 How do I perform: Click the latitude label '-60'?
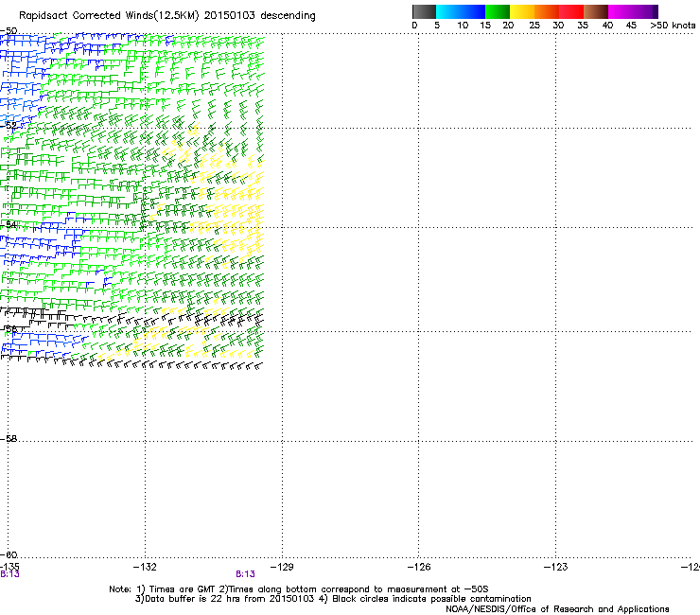(9, 554)
